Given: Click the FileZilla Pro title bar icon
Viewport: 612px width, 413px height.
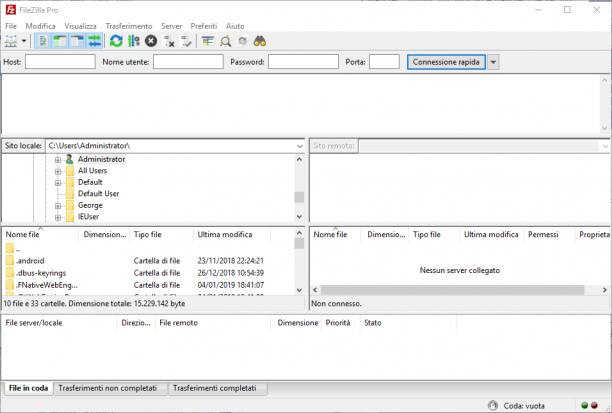Looking at the screenshot, I should [x=11, y=10].
